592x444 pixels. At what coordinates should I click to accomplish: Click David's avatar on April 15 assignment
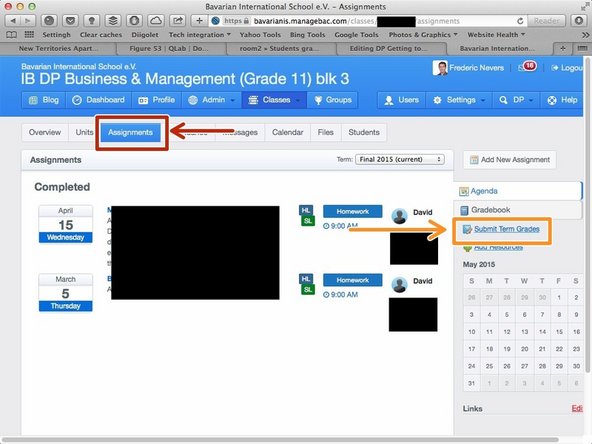coord(399,216)
